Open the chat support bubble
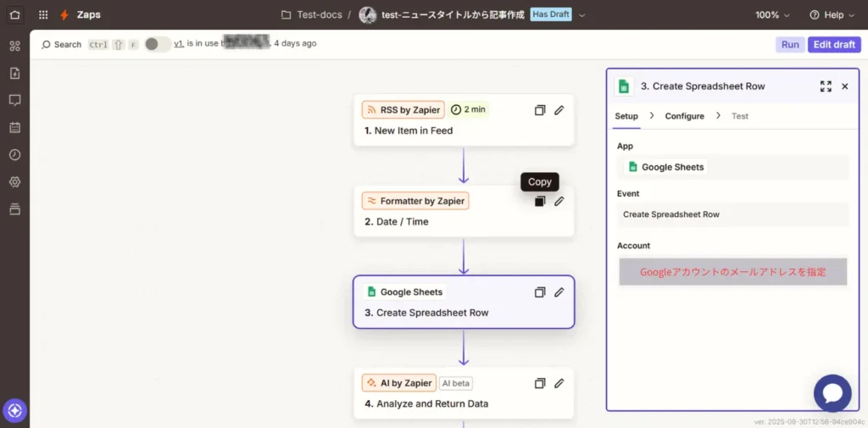The image size is (868, 428). [x=832, y=393]
